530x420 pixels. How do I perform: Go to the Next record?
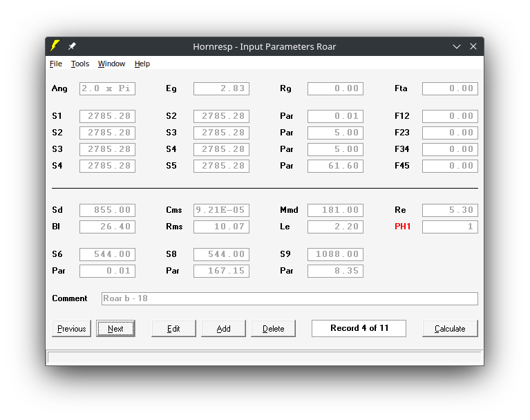coord(115,328)
